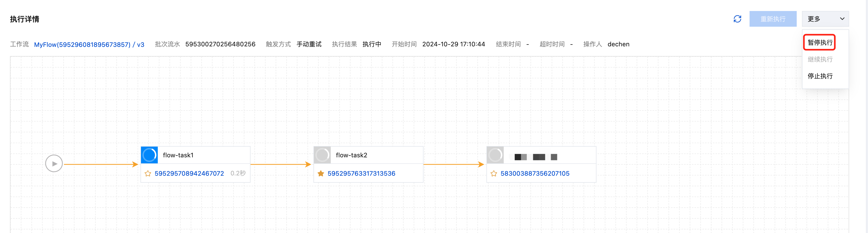Click the 触发方式 field label

pyautogui.click(x=278, y=45)
